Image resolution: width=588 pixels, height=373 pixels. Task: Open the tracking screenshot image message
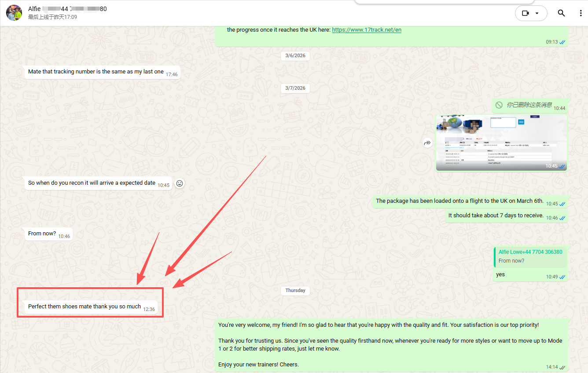coord(501,143)
